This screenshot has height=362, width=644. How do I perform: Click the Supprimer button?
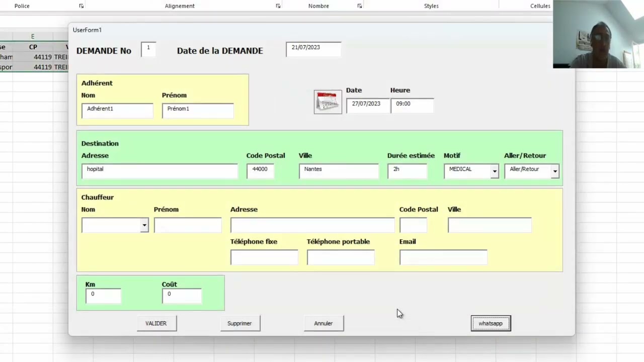(x=240, y=323)
